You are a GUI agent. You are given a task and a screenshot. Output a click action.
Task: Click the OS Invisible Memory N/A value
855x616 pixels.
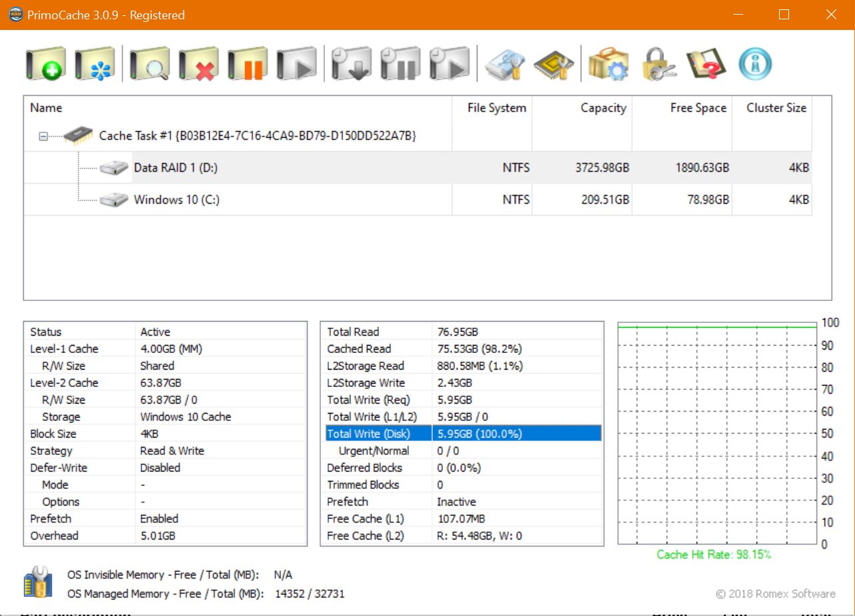pos(283,575)
